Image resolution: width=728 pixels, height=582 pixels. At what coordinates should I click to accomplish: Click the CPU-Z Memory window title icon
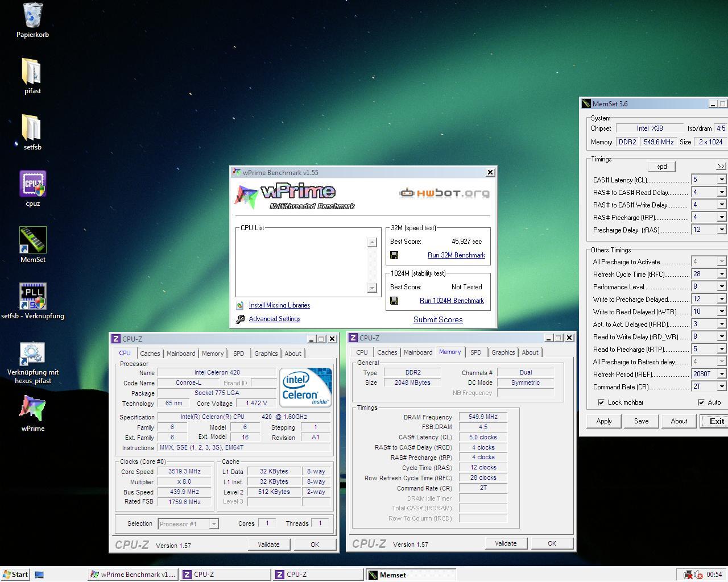[353, 338]
